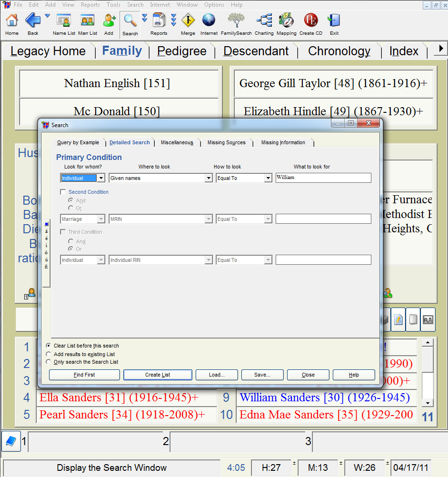Expand the Reports toolbar dropdown arrows

173,20
